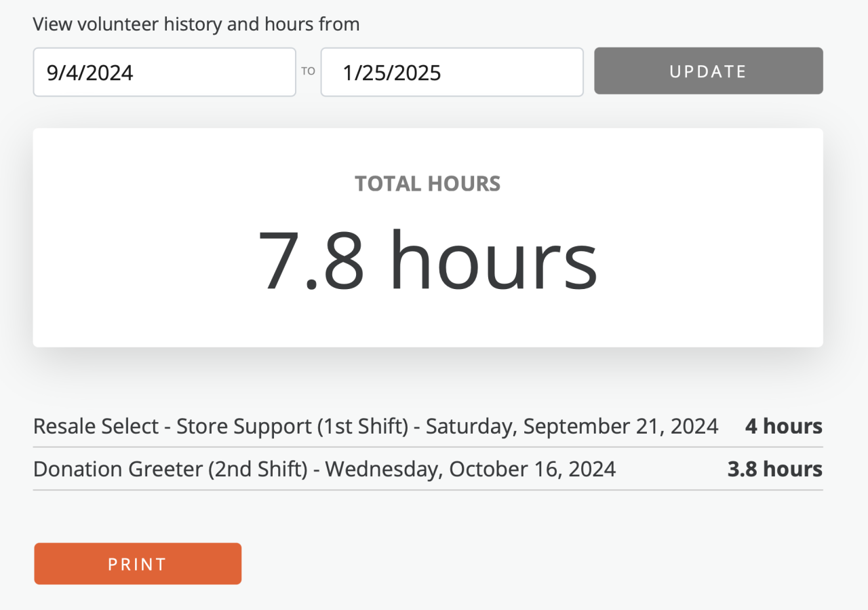Click the large '7.8 hours' total
Viewport: 868px width, 610px height.
[x=428, y=261]
